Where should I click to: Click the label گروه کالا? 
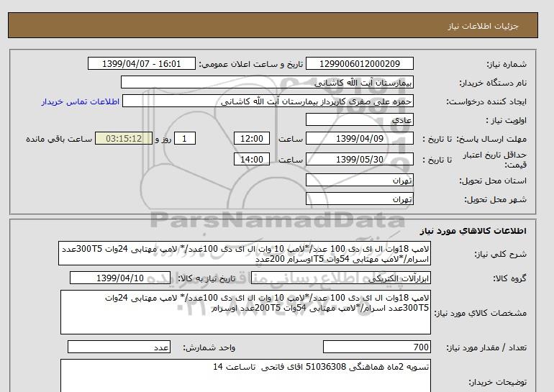(x=509, y=278)
